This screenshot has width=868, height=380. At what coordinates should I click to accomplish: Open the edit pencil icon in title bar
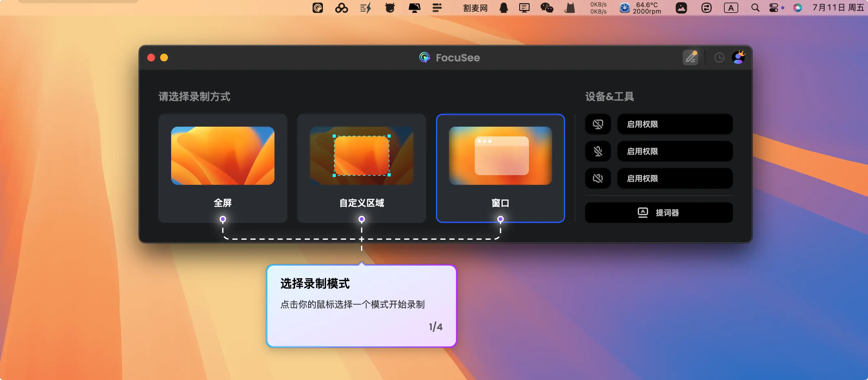[x=690, y=57]
